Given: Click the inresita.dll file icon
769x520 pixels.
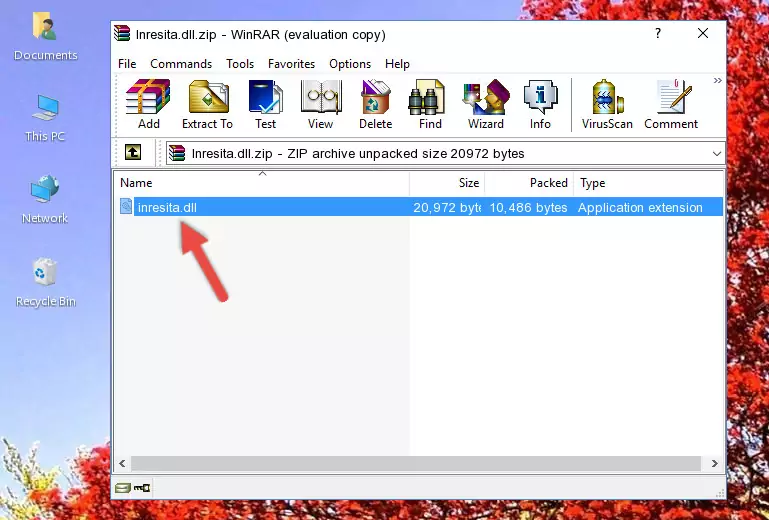Looking at the screenshot, I should pyautogui.click(x=126, y=207).
